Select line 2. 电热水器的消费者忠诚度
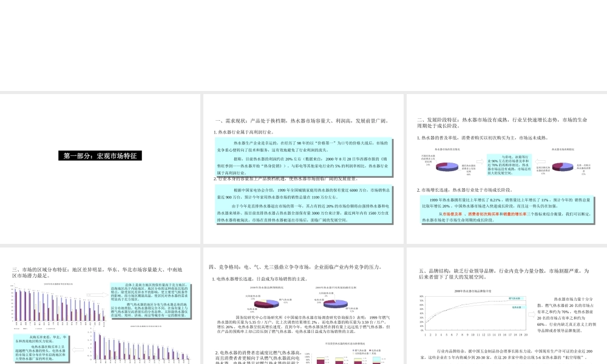607x364 pixels. point(258,357)
